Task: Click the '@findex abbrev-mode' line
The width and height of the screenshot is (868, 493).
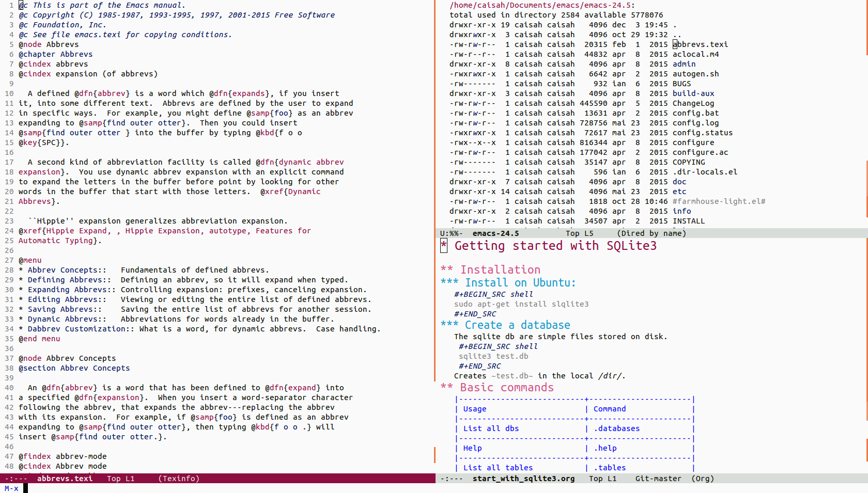Action: [x=63, y=456]
